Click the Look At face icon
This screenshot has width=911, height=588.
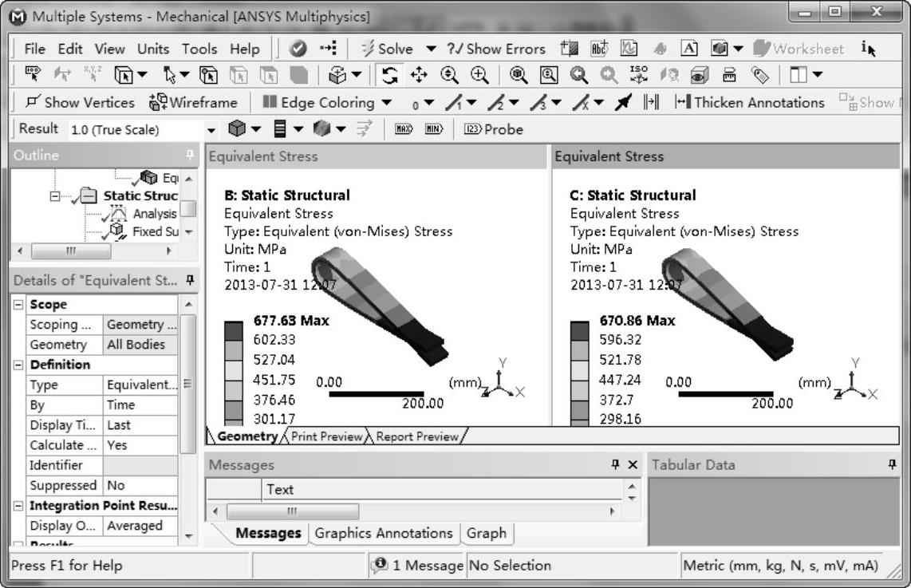pos(668,75)
